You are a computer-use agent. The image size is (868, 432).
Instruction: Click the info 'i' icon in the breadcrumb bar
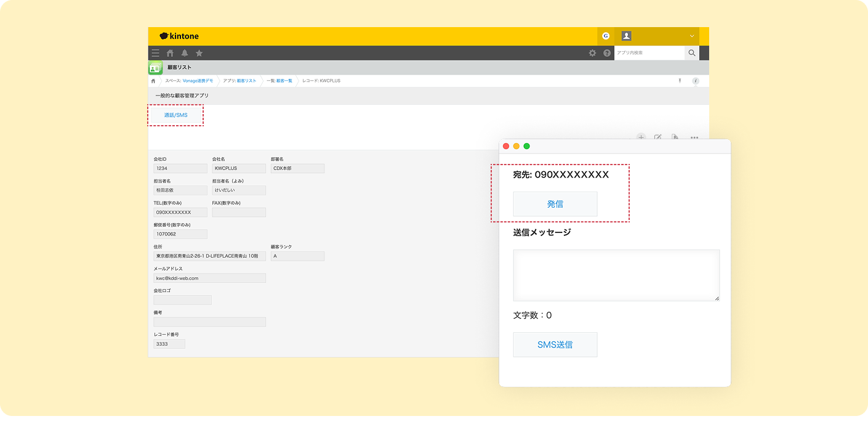point(696,81)
